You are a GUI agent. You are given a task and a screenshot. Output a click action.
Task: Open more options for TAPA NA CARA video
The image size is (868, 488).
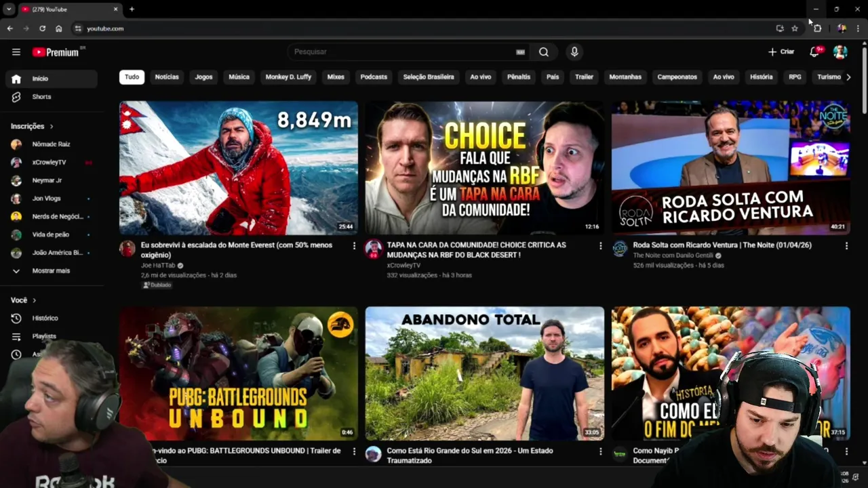pyautogui.click(x=600, y=246)
